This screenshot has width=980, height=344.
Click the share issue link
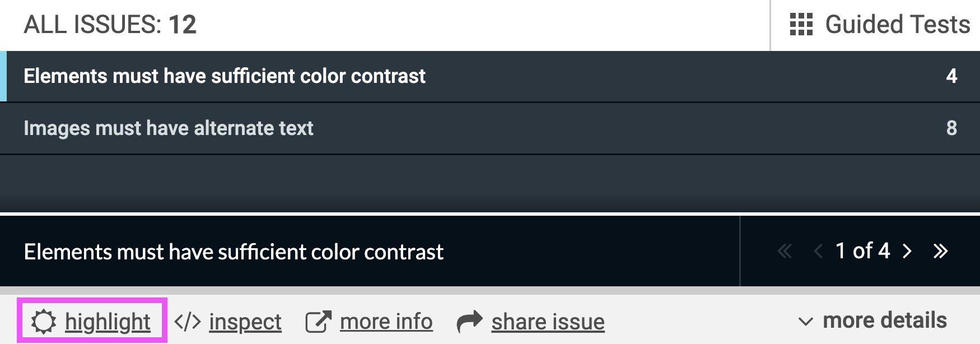click(x=548, y=322)
